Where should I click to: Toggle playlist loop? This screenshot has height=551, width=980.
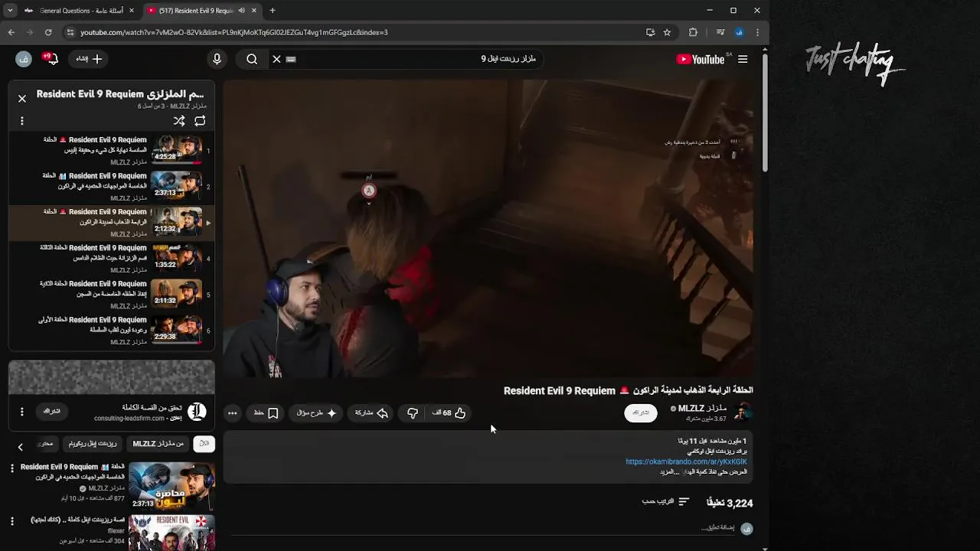click(200, 121)
